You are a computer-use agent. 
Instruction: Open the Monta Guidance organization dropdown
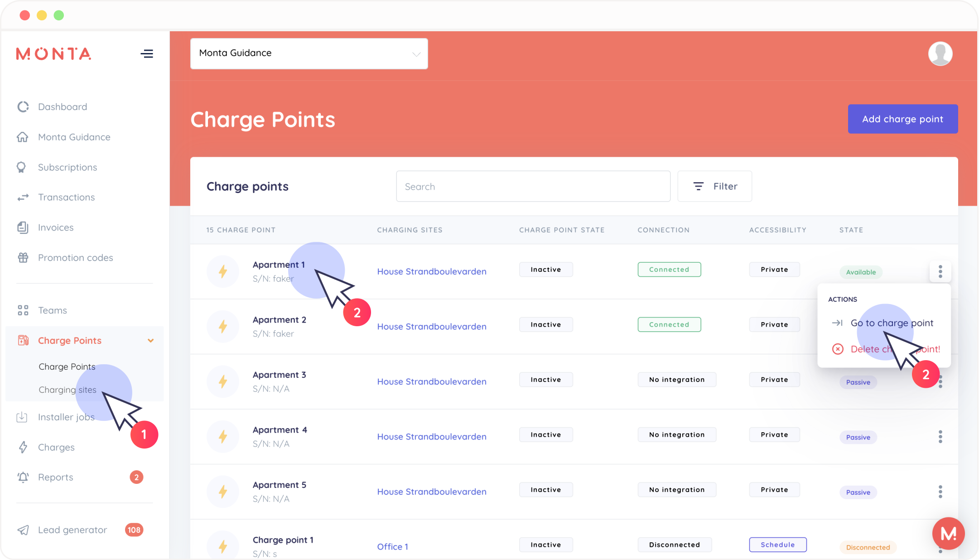(x=309, y=53)
